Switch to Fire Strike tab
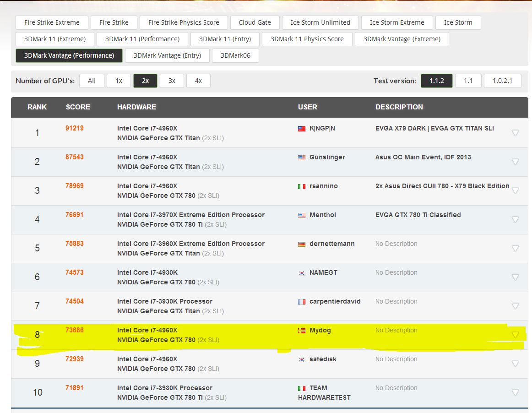This screenshot has width=532, height=413. click(x=114, y=22)
